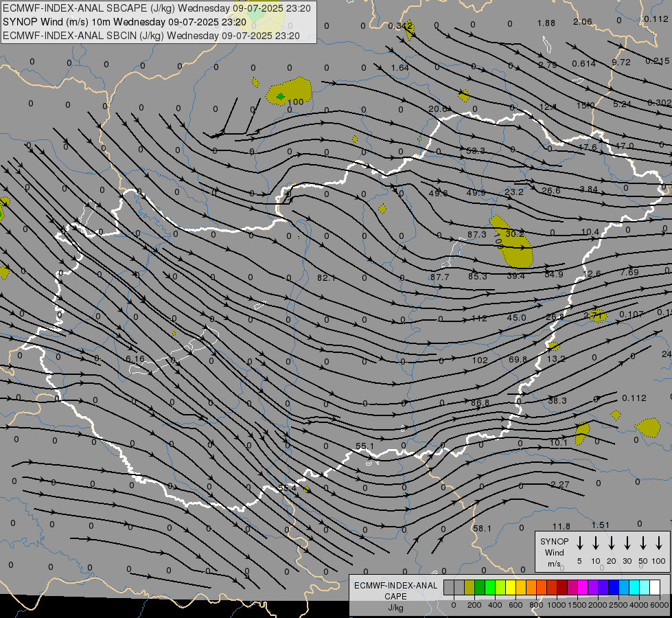Click the CAPE value 1.64 on map
672x618 pixels.
[x=400, y=68]
